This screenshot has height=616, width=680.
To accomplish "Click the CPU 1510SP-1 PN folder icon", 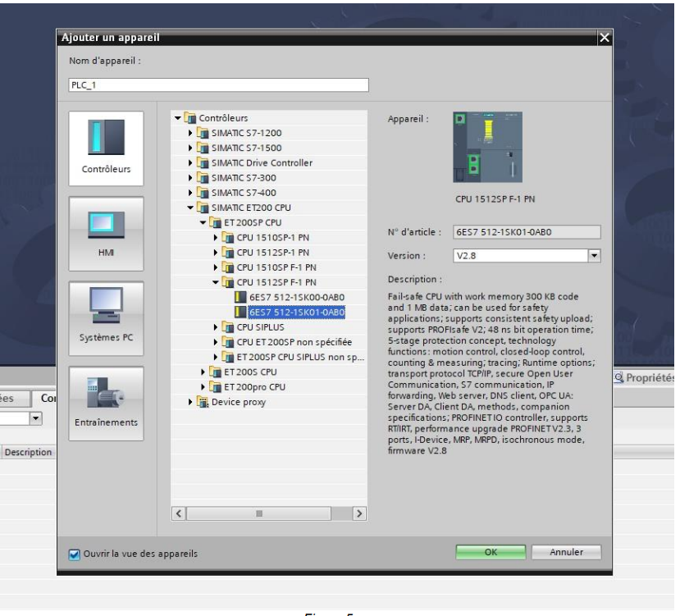I will click(228, 238).
